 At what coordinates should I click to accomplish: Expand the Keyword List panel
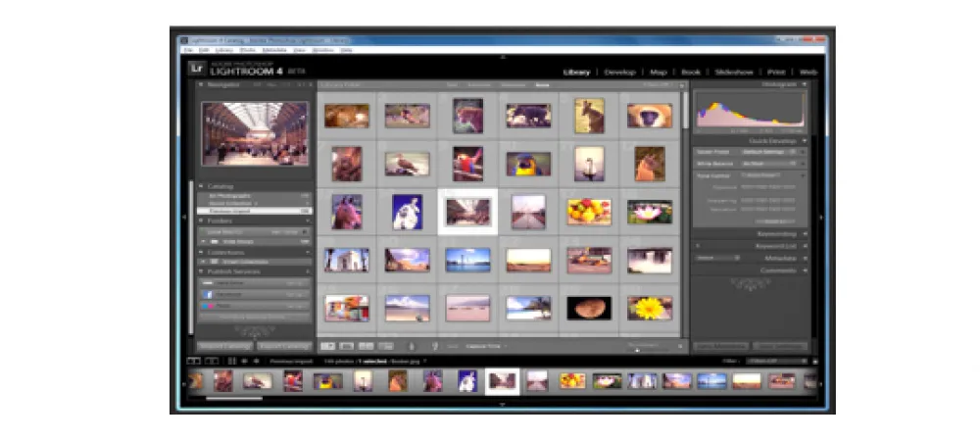(x=804, y=246)
